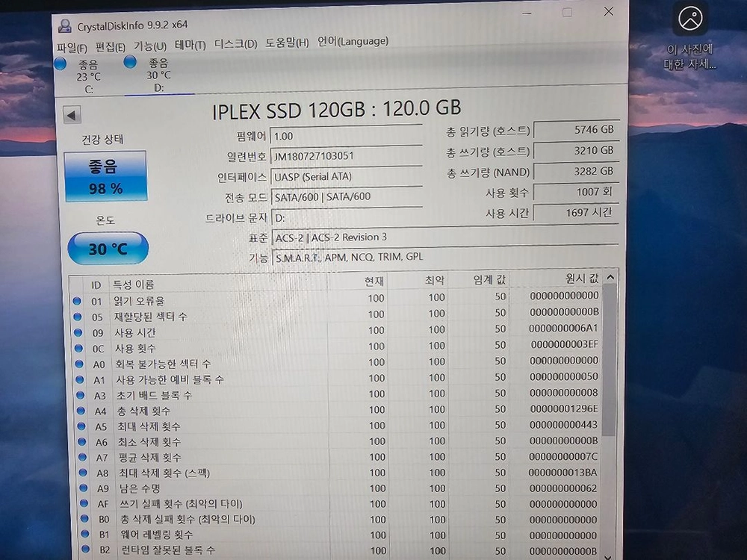The image size is (747, 560).
Task: Click status dot of A9 남은 수명 row
Action: click(x=84, y=488)
